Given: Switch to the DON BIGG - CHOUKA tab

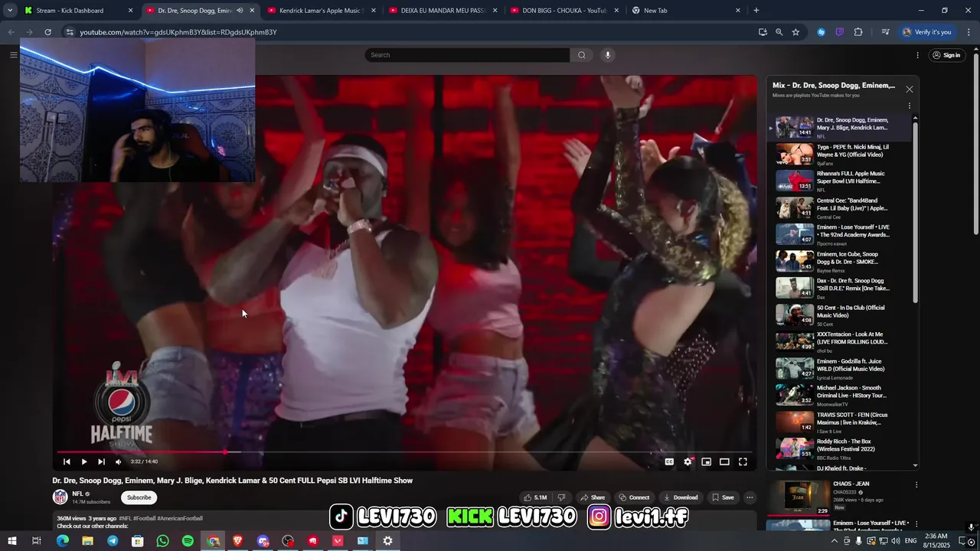Looking at the screenshot, I should (x=564, y=11).
